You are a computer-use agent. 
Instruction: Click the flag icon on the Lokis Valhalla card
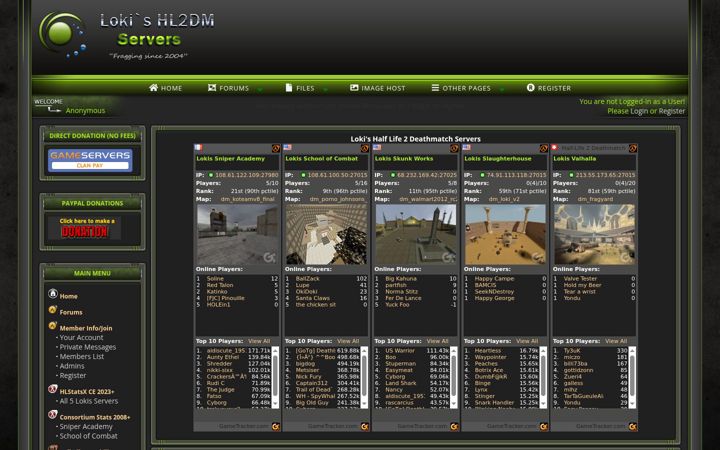point(554,147)
